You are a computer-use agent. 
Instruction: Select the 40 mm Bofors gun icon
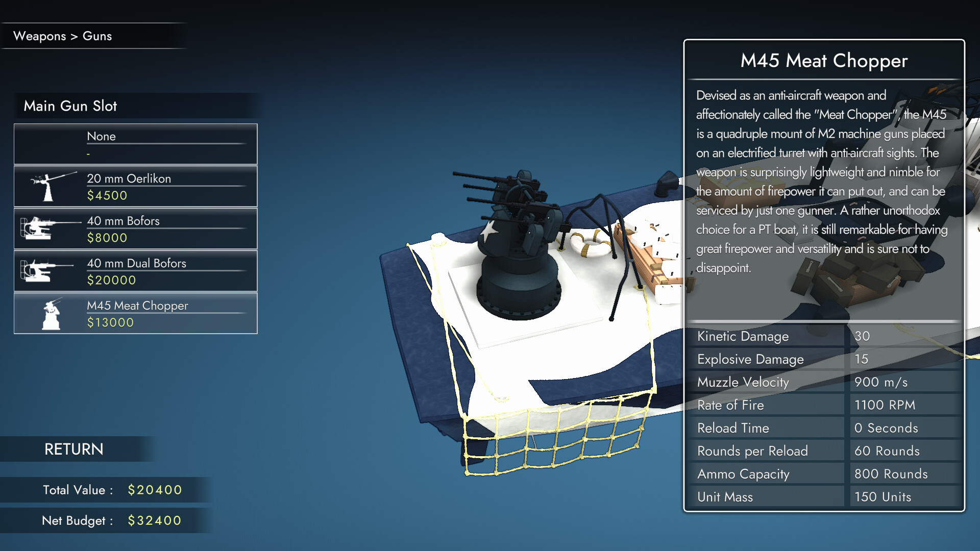(x=47, y=229)
